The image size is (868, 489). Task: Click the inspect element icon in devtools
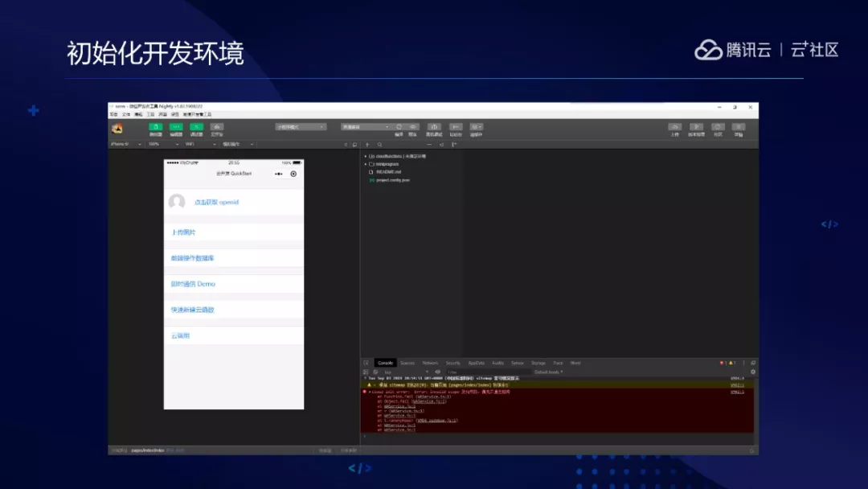pos(366,363)
